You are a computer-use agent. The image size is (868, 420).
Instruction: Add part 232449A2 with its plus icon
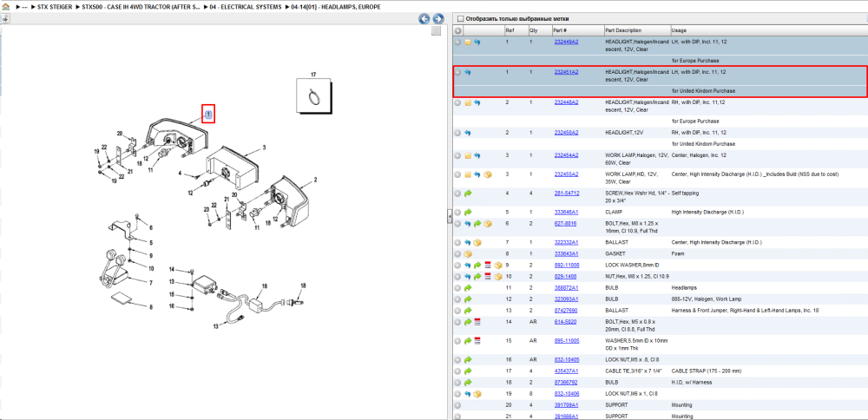457,42
